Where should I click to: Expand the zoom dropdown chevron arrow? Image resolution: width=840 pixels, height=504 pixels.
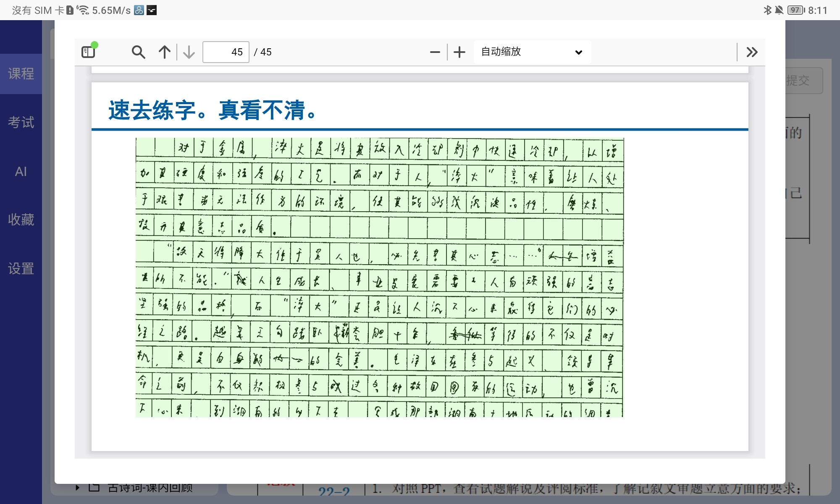(x=578, y=52)
